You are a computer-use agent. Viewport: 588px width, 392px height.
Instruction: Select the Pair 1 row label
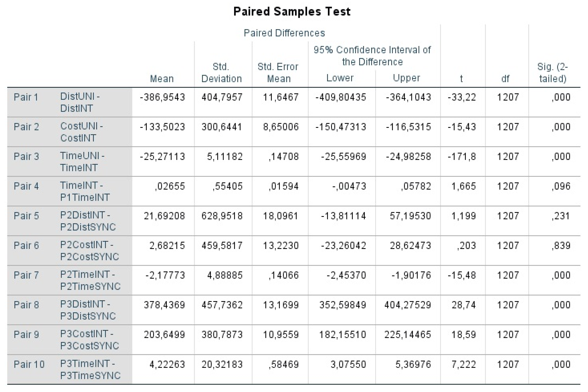(x=26, y=97)
